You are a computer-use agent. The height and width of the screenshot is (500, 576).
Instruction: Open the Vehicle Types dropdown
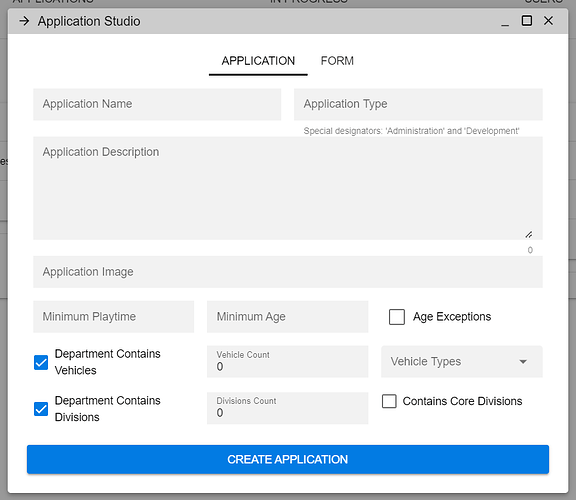coord(462,361)
